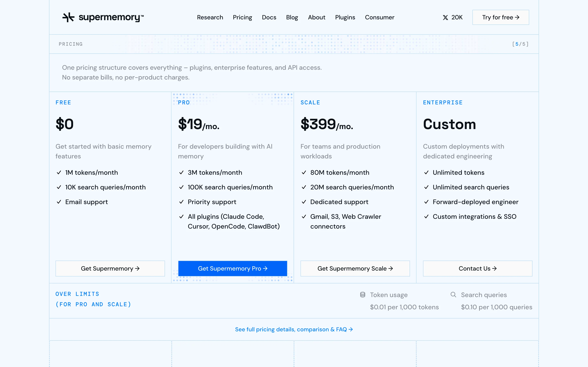The width and height of the screenshot is (588, 367).
Task: Click the Supermemory logo icon
Action: pos(68,17)
